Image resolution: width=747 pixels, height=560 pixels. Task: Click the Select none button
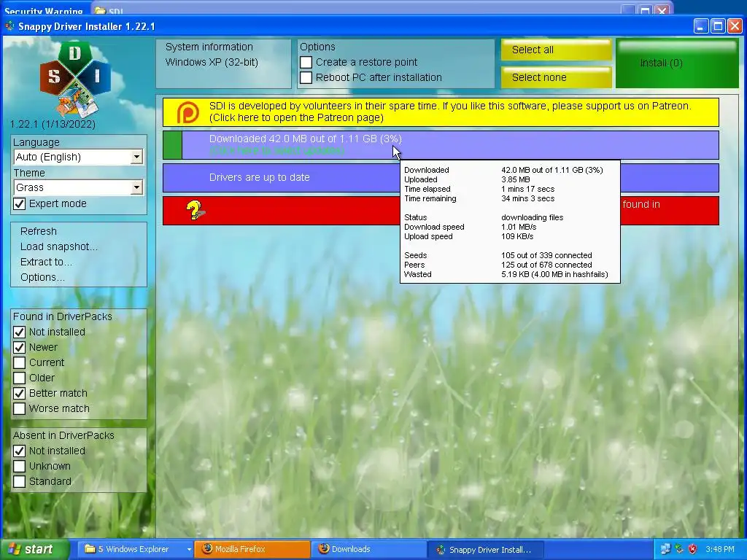(x=556, y=77)
